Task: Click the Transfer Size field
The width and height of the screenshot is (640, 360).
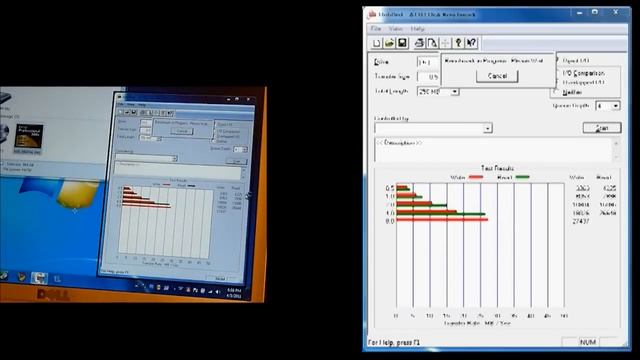Action: point(428,77)
